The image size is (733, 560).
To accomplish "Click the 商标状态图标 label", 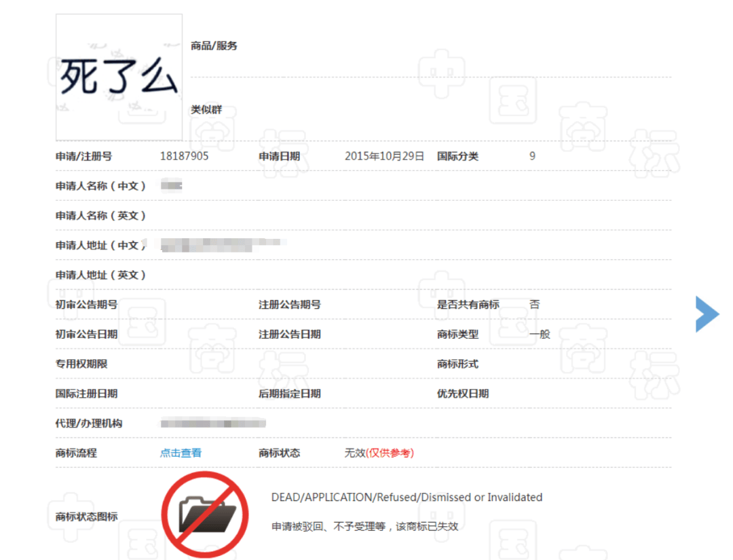I will 86,517.
